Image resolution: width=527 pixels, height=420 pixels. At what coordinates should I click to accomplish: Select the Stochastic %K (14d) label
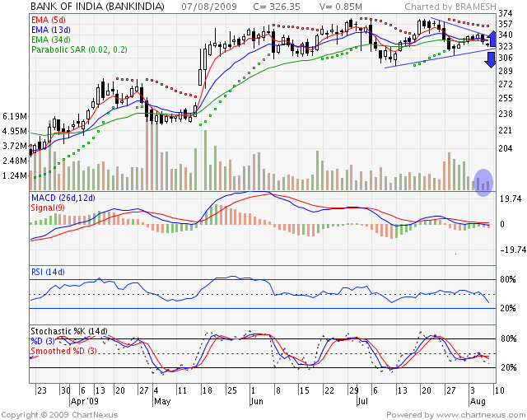(x=69, y=331)
